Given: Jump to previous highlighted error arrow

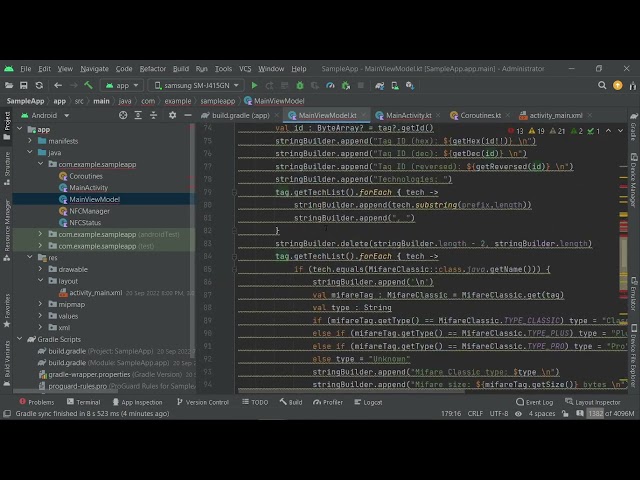Looking at the screenshot, I should 608,131.
